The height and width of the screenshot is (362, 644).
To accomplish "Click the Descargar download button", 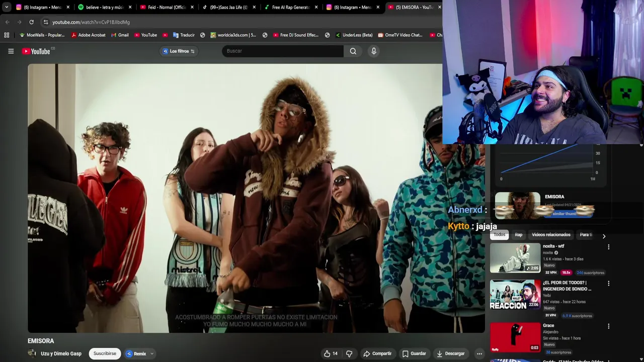I will tap(450, 353).
